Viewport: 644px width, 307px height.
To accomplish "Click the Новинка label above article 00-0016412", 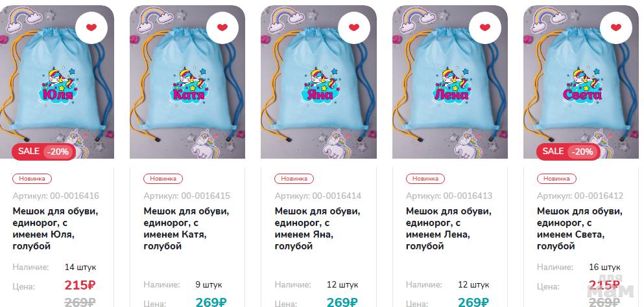I will pos(556,179).
